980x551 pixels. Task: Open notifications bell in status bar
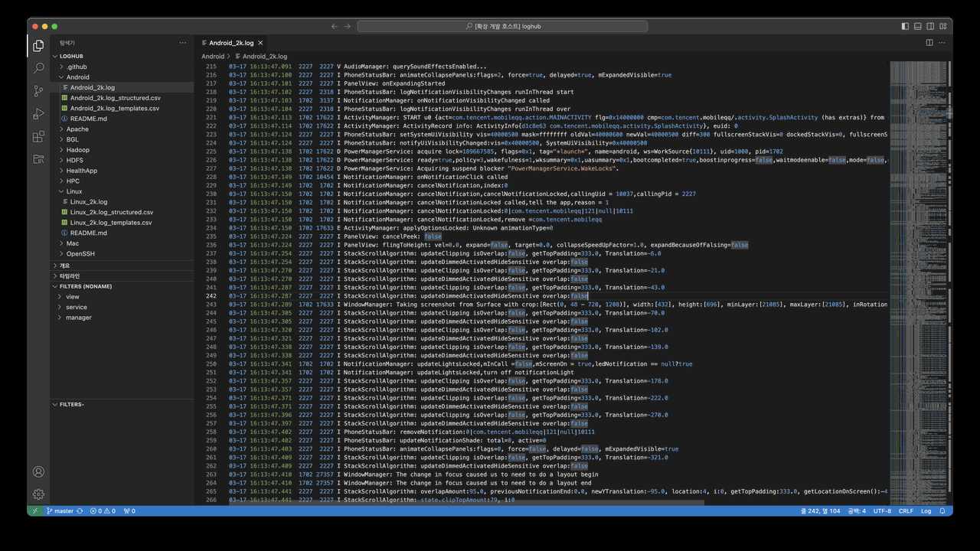point(942,510)
